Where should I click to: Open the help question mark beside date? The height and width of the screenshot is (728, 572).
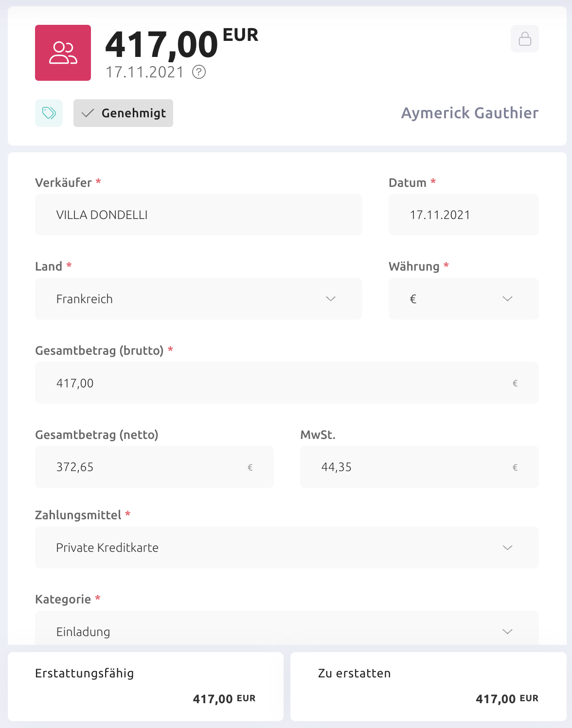coord(199,72)
